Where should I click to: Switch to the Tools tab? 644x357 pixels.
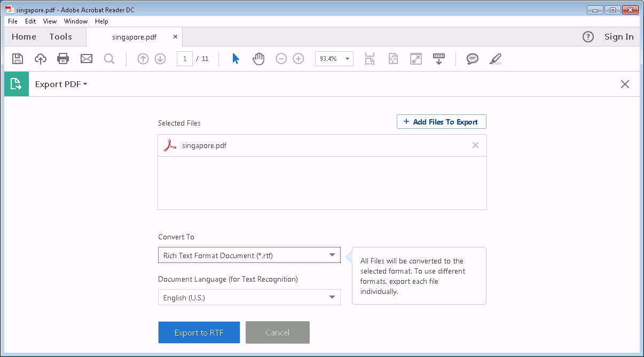[60, 36]
